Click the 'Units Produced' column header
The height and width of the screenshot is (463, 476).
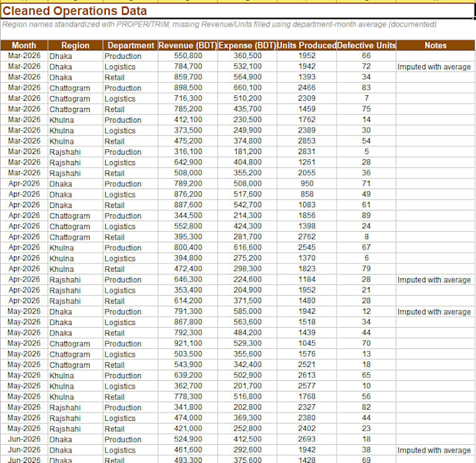[x=307, y=46]
